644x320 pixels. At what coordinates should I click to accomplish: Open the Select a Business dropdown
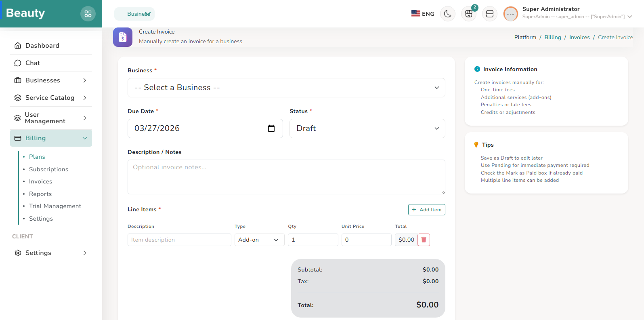click(x=286, y=88)
